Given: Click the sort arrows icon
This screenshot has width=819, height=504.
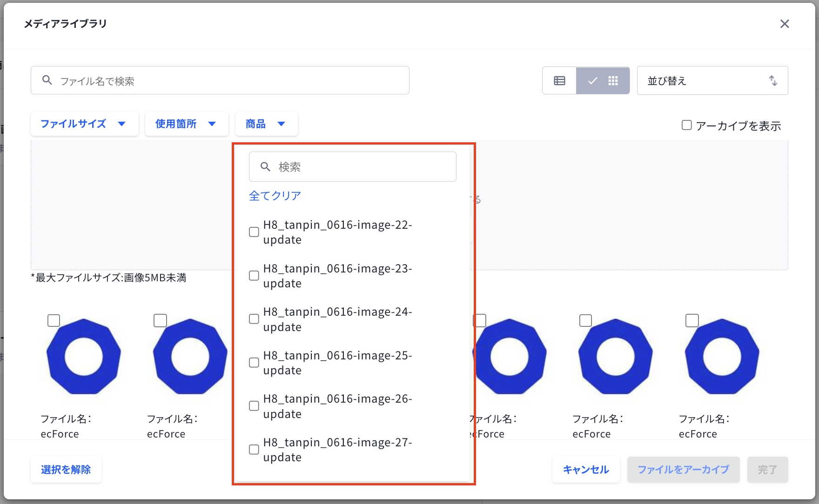Looking at the screenshot, I should point(773,80).
